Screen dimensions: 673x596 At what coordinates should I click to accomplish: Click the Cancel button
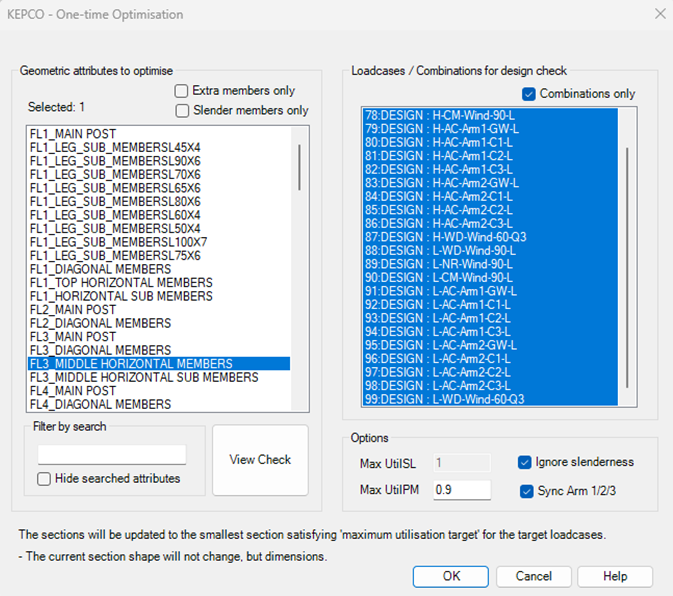[x=533, y=577]
